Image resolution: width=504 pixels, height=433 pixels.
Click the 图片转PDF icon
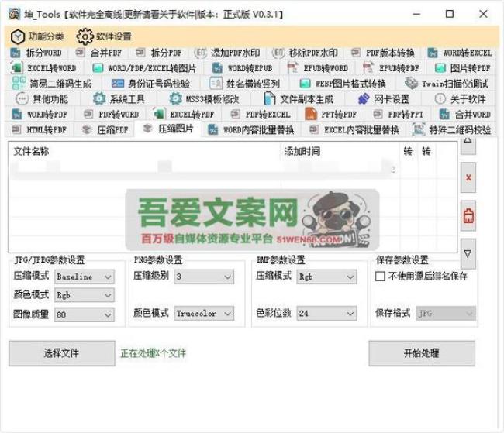(x=440, y=68)
